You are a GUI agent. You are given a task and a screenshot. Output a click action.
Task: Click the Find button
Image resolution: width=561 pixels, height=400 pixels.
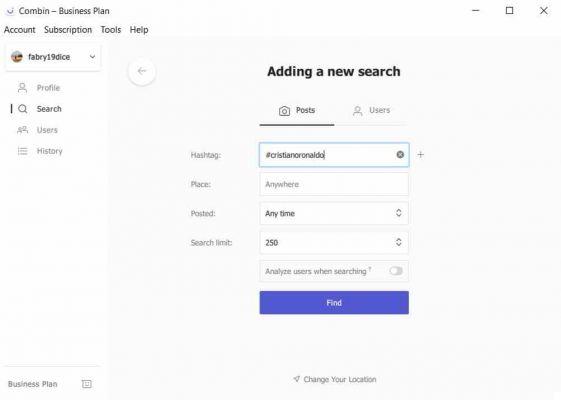point(334,303)
